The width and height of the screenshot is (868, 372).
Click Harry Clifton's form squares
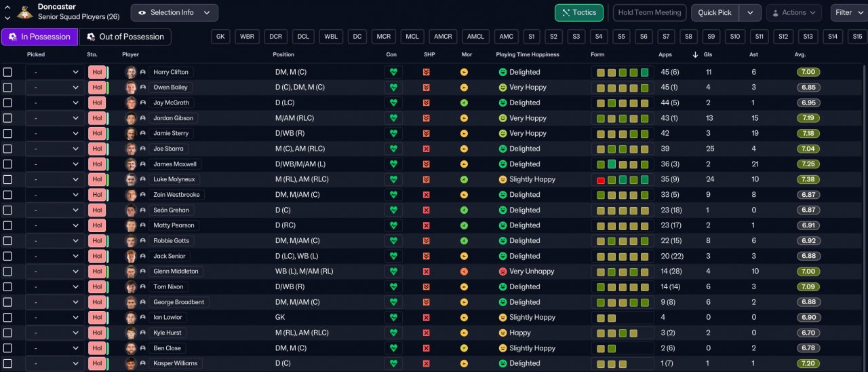pos(623,72)
